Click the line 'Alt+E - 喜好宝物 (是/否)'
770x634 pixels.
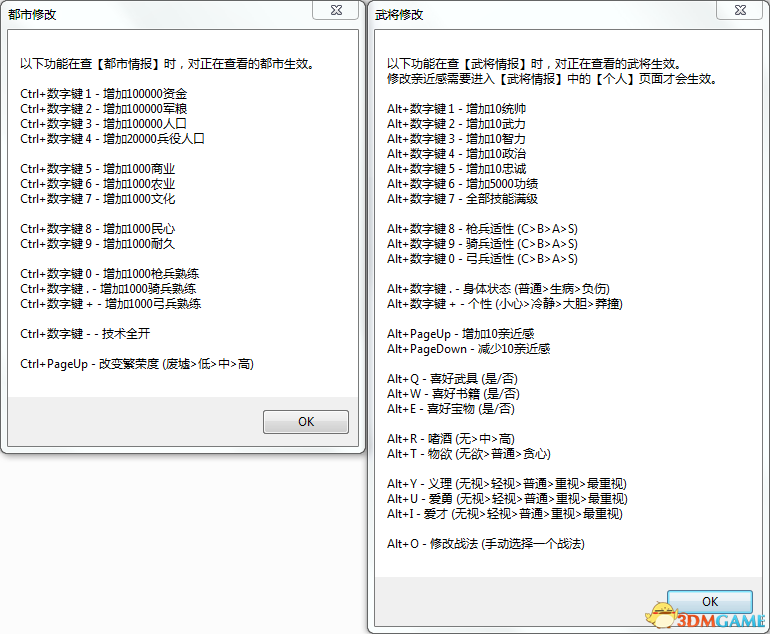tap(451, 409)
